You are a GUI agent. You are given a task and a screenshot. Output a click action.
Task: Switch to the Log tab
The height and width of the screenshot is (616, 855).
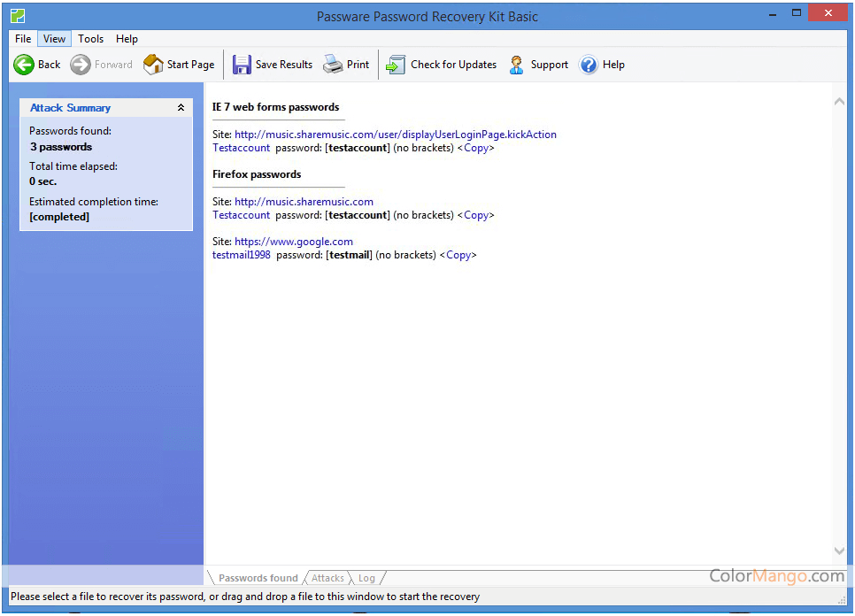pos(366,578)
